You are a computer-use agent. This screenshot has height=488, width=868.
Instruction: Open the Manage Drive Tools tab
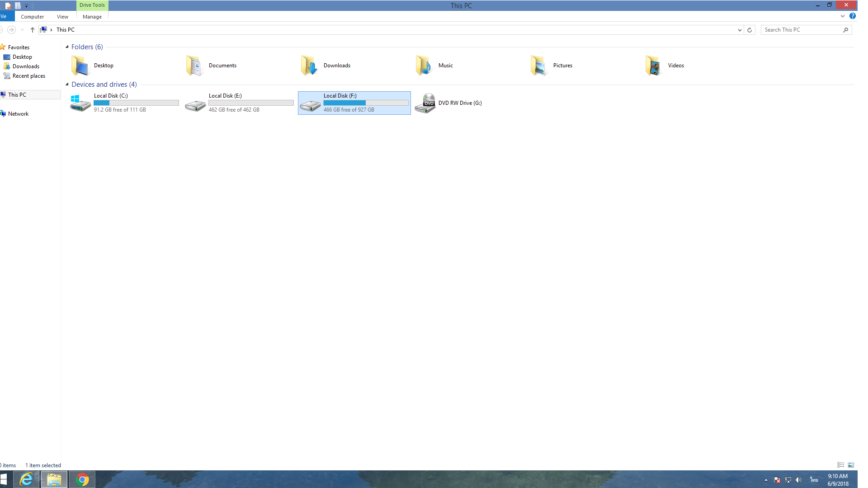pyautogui.click(x=92, y=17)
